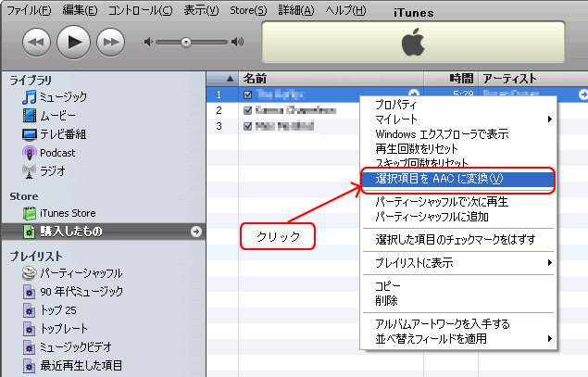
Task: Open the Podcast library
Action: (49, 153)
